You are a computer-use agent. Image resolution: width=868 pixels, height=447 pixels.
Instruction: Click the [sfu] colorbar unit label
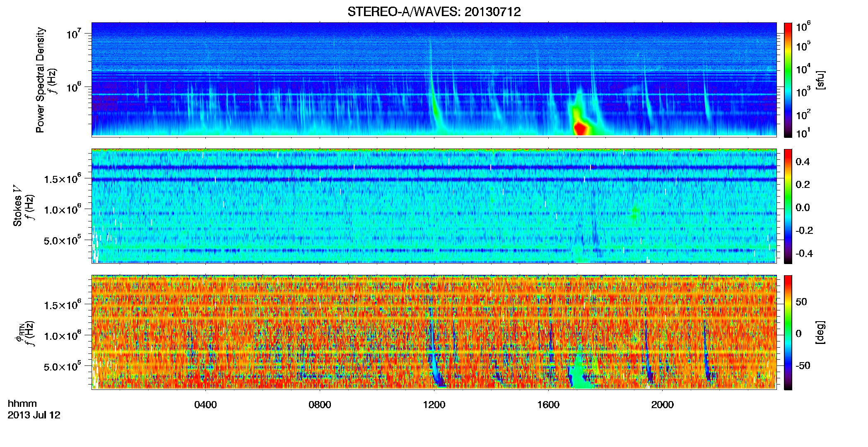click(820, 80)
